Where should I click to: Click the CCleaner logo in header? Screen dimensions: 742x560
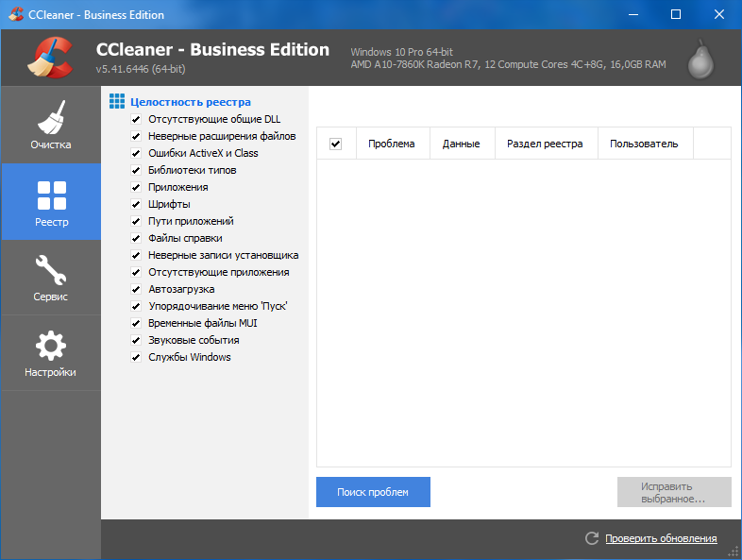point(50,58)
